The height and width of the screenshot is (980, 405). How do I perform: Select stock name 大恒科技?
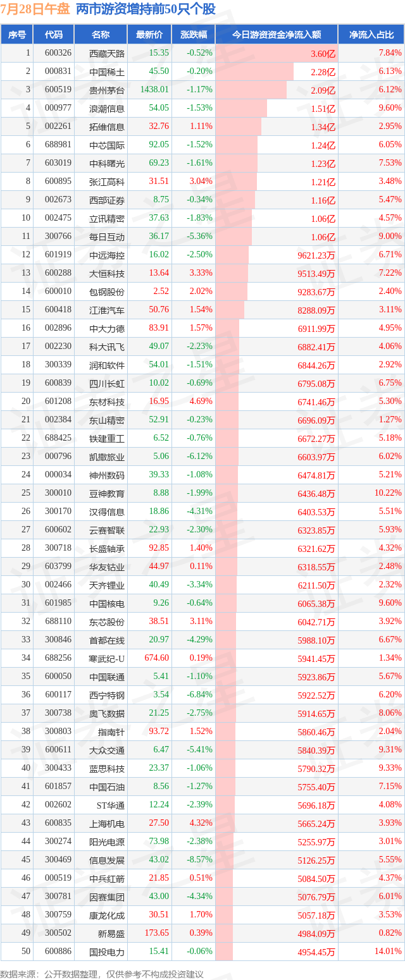[x=107, y=274]
